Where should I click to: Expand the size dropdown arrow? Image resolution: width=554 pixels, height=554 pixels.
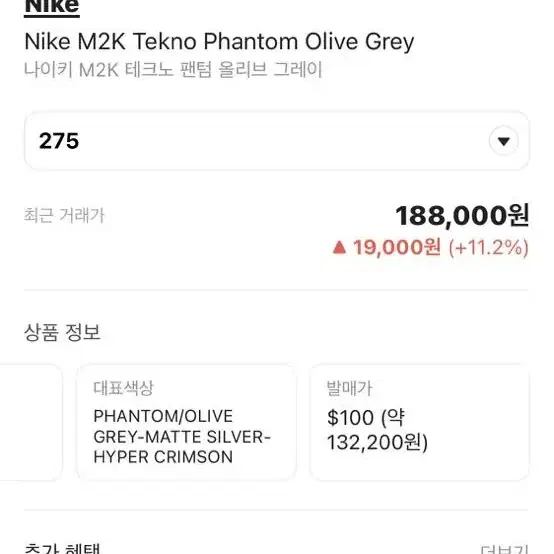click(503, 141)
